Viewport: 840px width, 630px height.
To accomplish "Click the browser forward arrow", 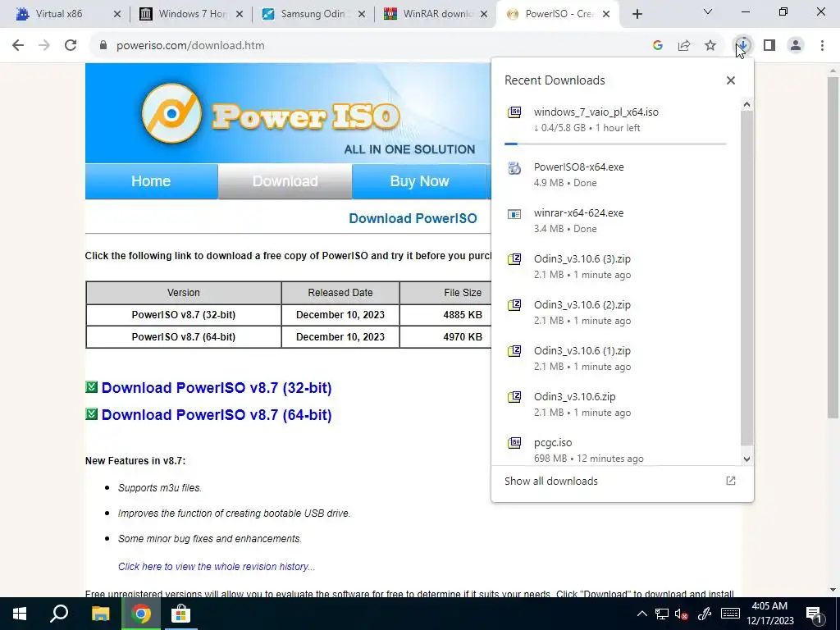I will tap(44, 46).
